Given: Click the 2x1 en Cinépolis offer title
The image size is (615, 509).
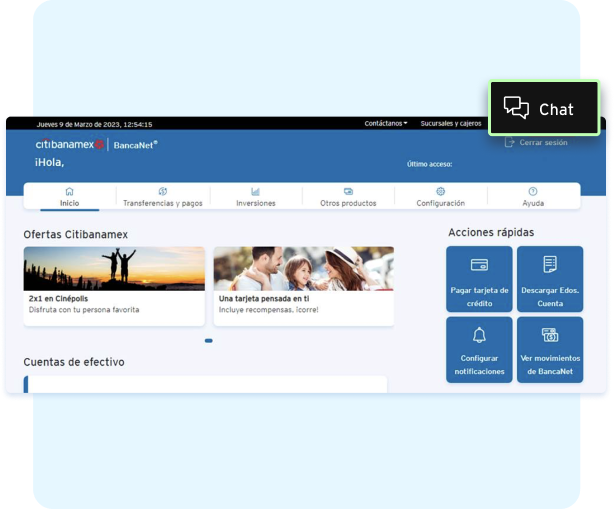Looking at the screenshot, I should coord(58,299).
